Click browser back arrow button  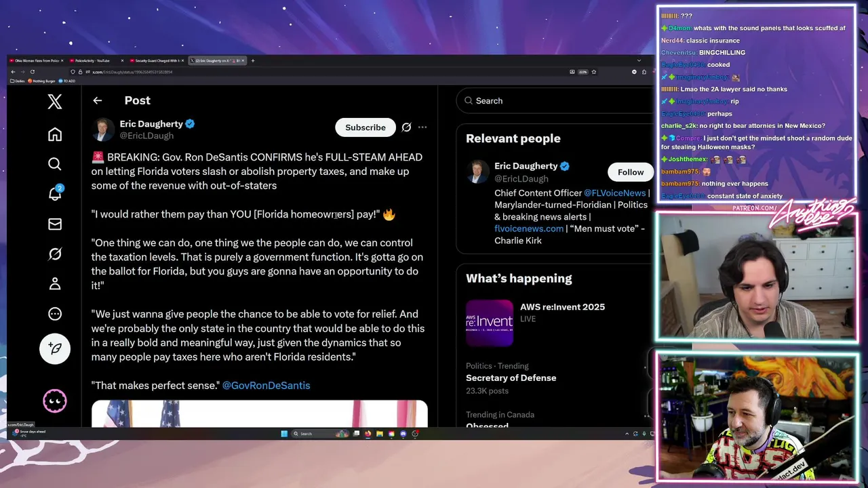point(12,72)
